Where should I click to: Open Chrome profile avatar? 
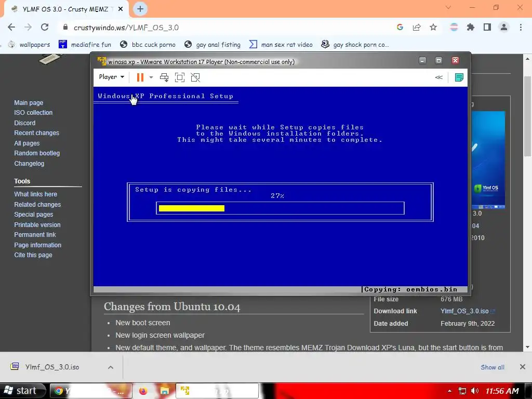pos(504,27)
